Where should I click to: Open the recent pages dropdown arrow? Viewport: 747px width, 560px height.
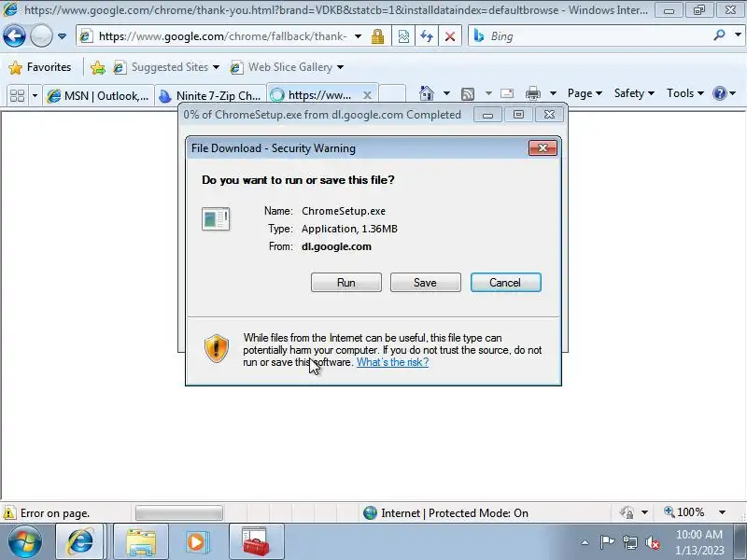pyautogui.click(x=62, y=36)
